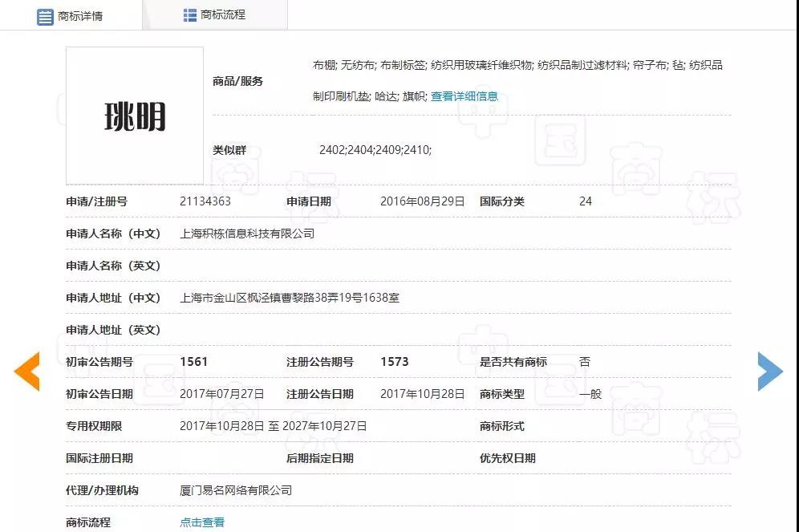Click 点击查看 next to 商标流程
The image size is (799, 532).
(201, 522)
